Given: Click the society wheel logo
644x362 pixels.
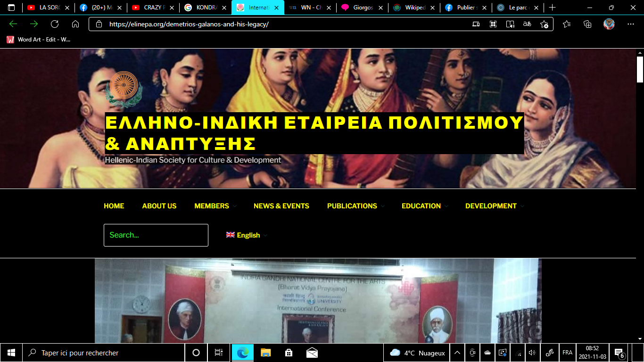Looking at the screenshot, I should [123, 89].
